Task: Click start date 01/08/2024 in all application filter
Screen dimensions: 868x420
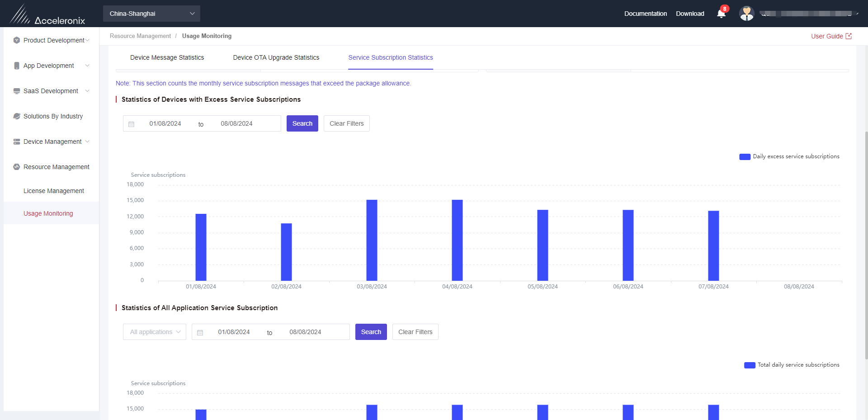Action: pos(234,332)
